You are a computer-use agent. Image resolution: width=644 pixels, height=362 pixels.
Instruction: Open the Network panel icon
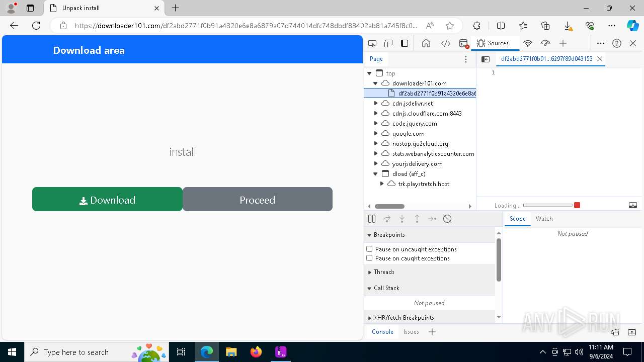(528, 43)
